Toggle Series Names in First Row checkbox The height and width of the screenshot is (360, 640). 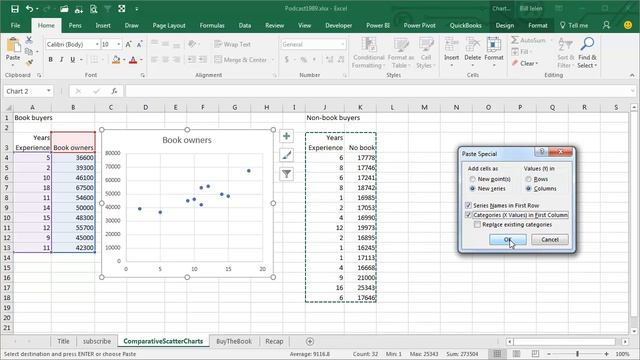pos(468,205)
